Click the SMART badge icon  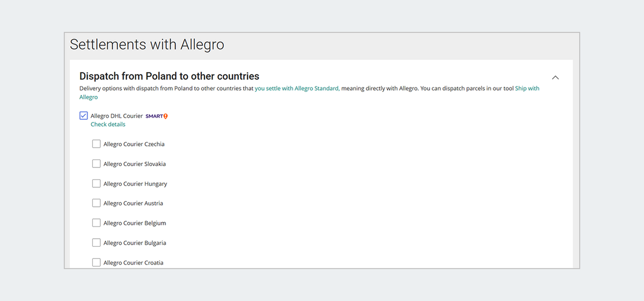point(157,116)
